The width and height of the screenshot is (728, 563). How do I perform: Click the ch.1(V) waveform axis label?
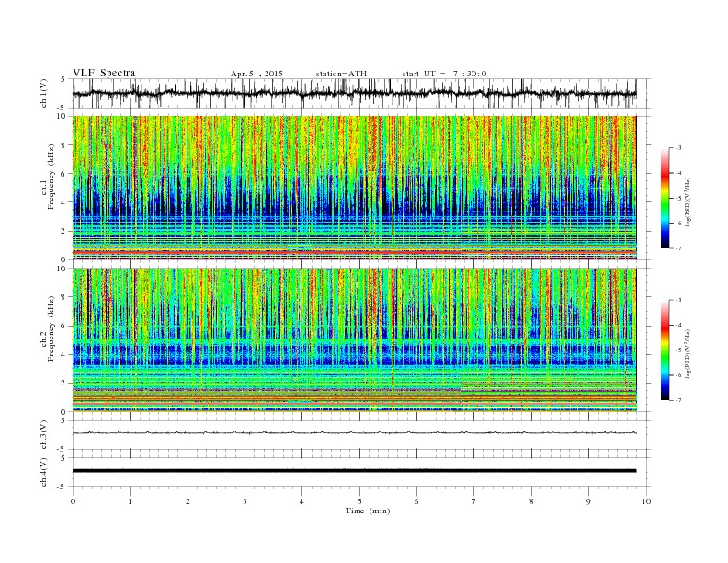44,93
